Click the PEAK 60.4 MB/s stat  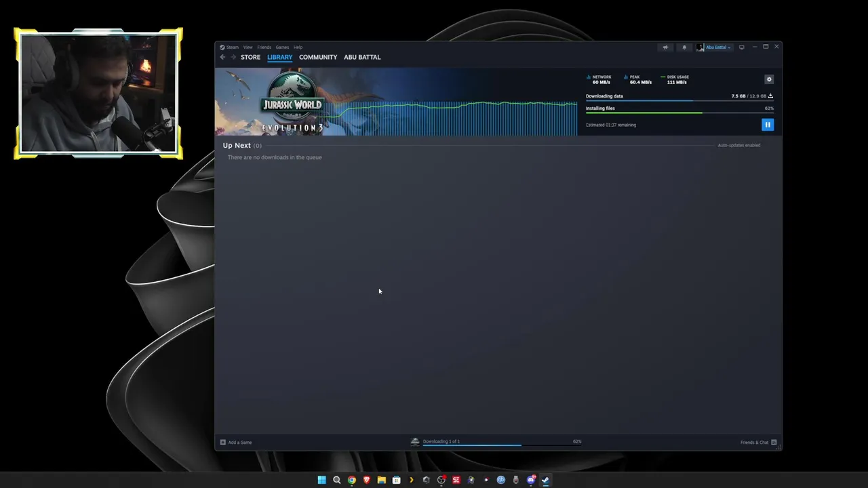click(x=638, y=80)
